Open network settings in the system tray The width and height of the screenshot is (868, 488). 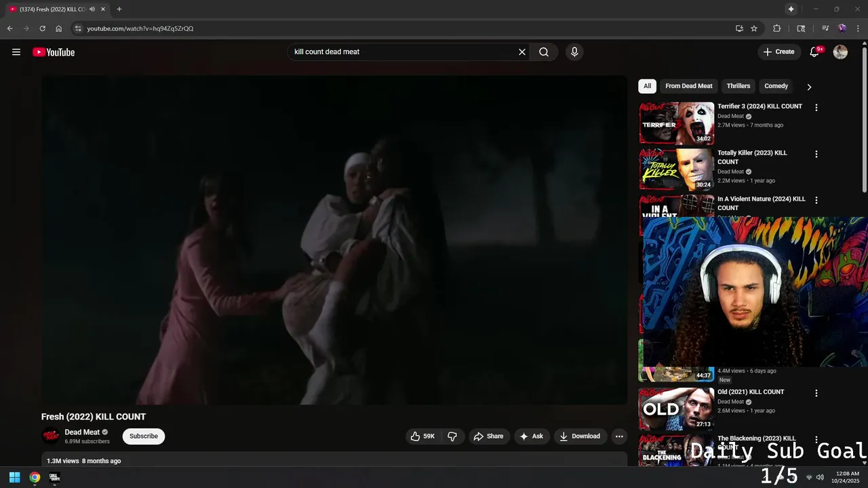click(809, 477)
